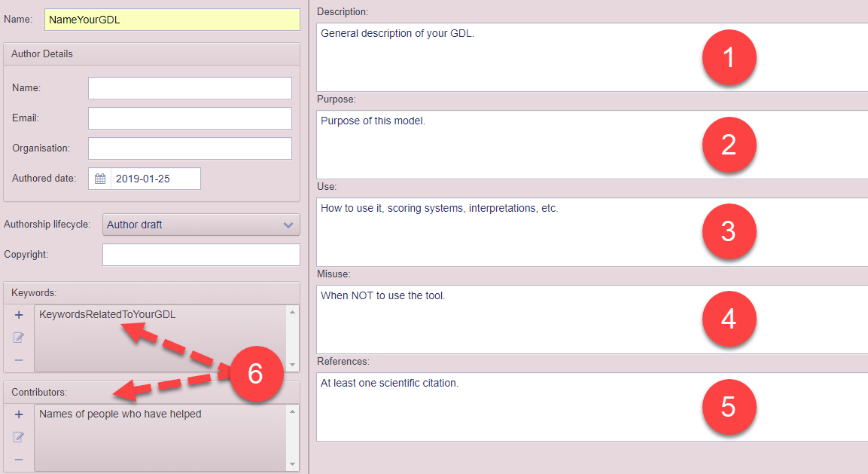This screenshot has height=474, width=868.
Task: Open the Authored date calendar picker
Action: (x=99, y=179)
